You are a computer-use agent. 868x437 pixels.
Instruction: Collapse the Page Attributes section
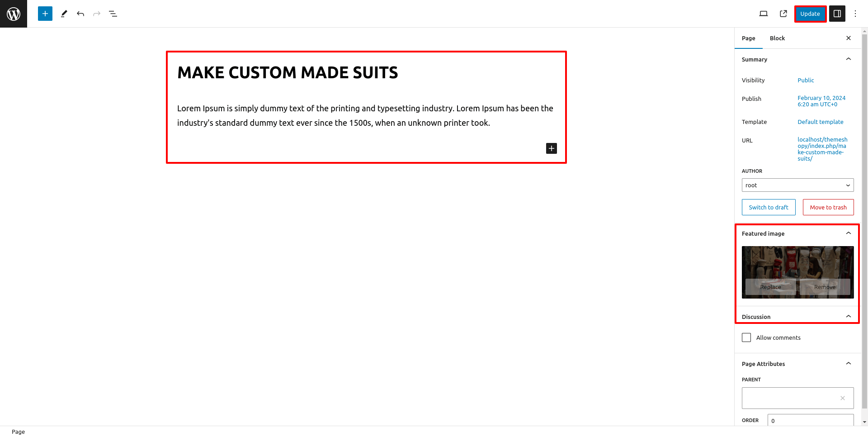[848, 364]
